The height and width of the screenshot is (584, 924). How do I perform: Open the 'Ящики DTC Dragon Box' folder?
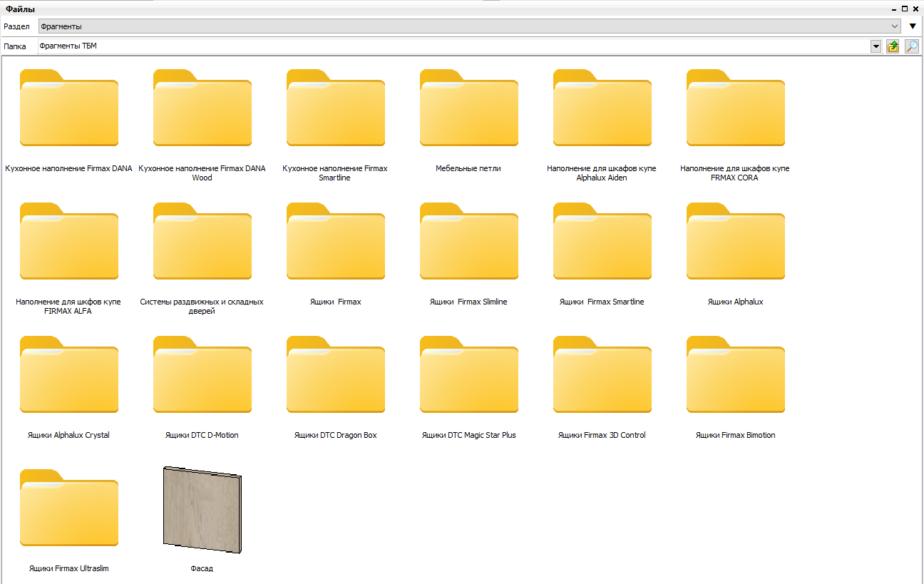(x=336, y=375)
